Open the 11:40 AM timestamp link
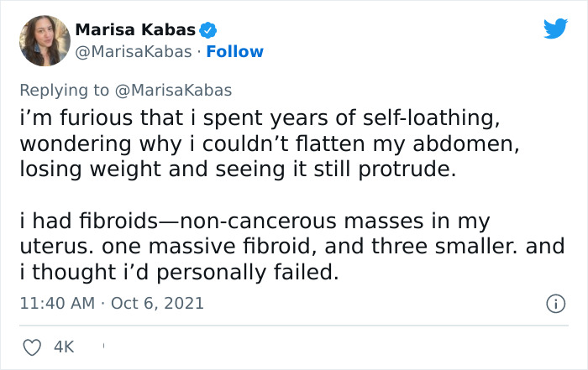 pos(57,303)
